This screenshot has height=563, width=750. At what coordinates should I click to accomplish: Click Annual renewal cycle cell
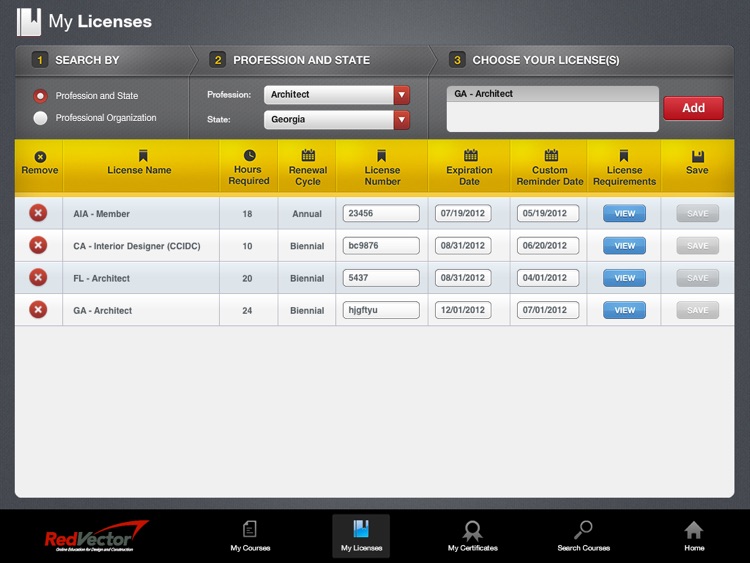(x=307, y=214)
